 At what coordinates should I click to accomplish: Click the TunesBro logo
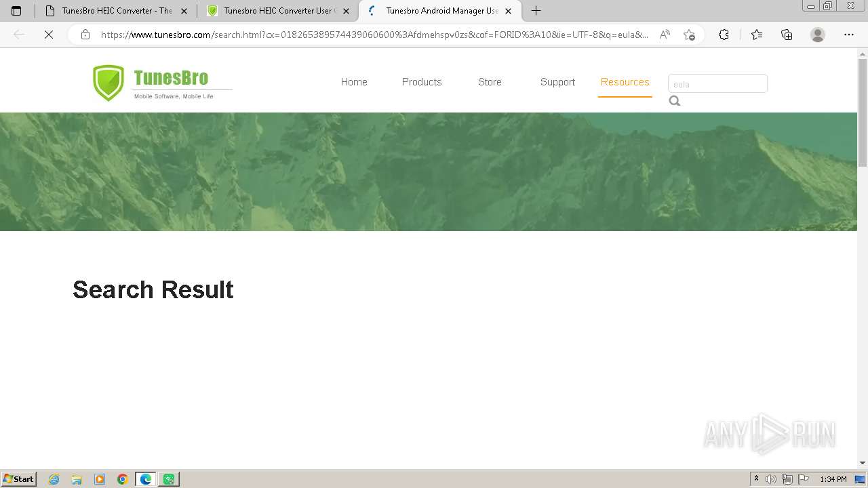(x=162, y=83)
